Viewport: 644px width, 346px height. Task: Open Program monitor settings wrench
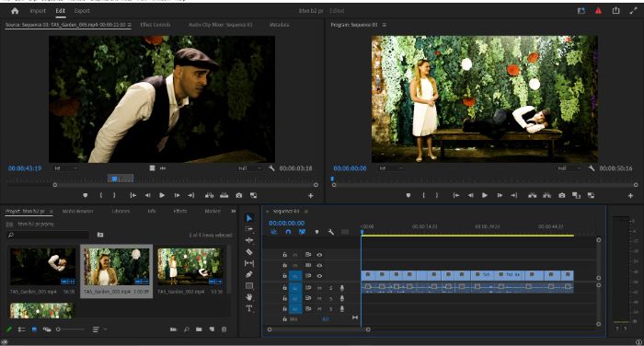pos(592,168)
